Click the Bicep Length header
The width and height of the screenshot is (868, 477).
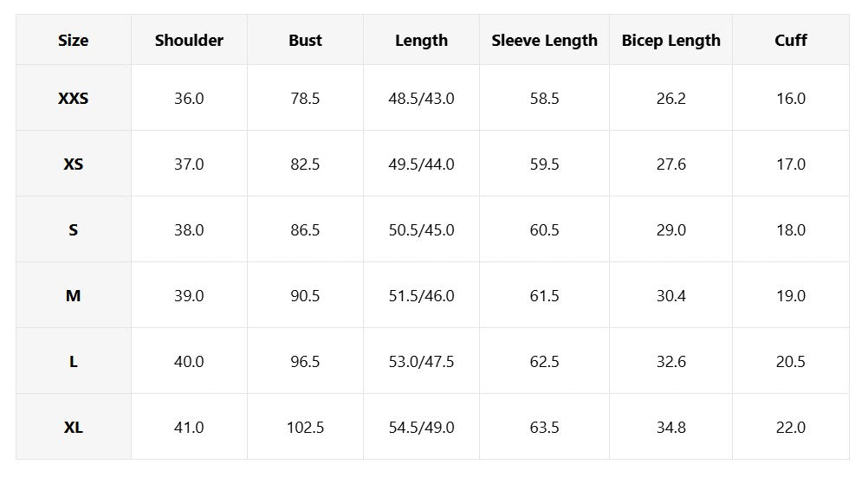[670, 41]
